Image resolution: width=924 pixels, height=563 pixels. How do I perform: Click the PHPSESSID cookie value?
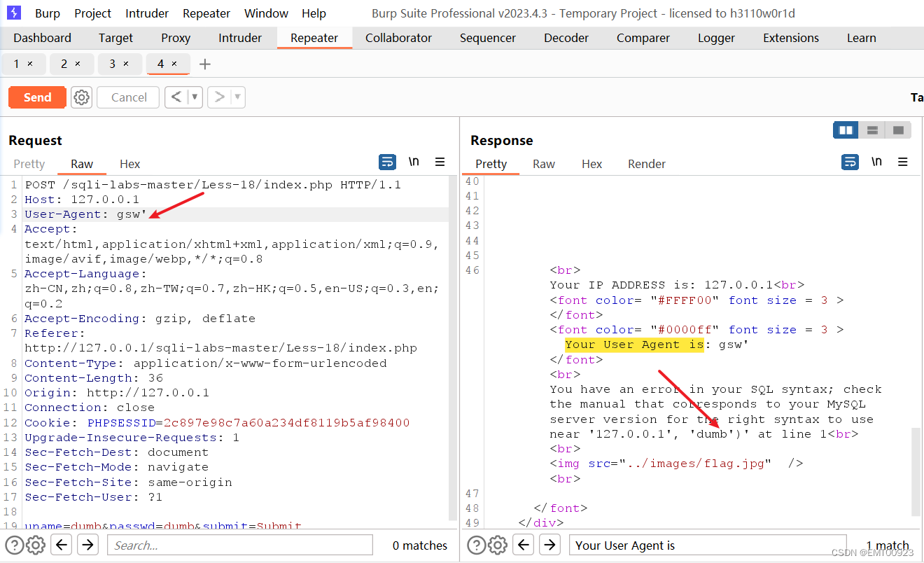[x=286, y=422]
